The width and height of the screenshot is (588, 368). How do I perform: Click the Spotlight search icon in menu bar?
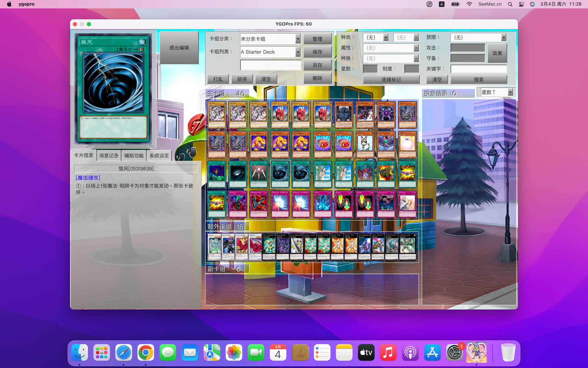click(510, 4)
